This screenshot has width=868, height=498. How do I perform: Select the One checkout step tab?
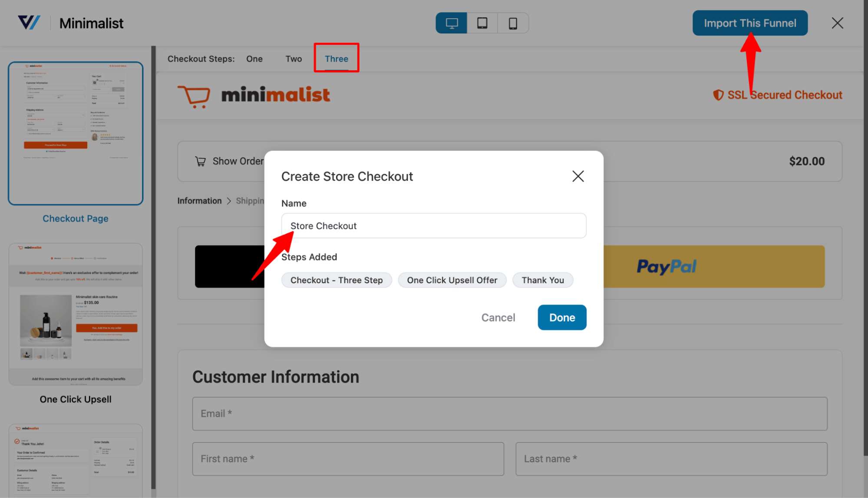coord(255,59)
